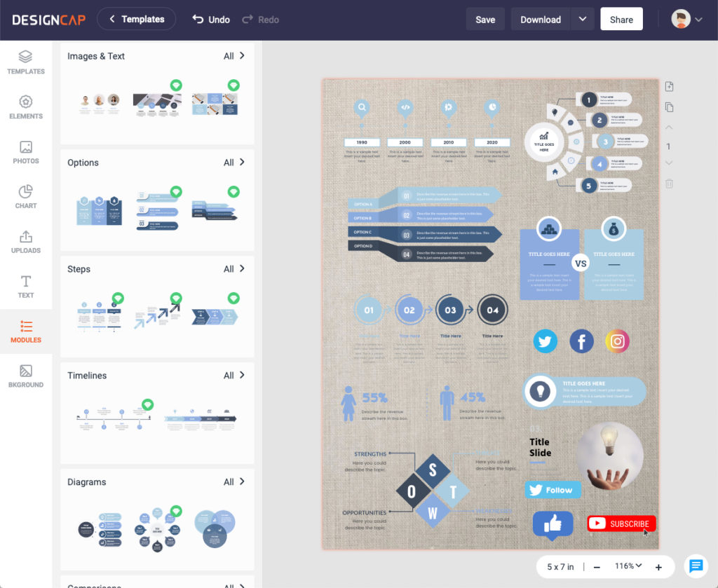The width and height of the screenshot is (718, 588).
Task: Save the design
Action: 485,20
